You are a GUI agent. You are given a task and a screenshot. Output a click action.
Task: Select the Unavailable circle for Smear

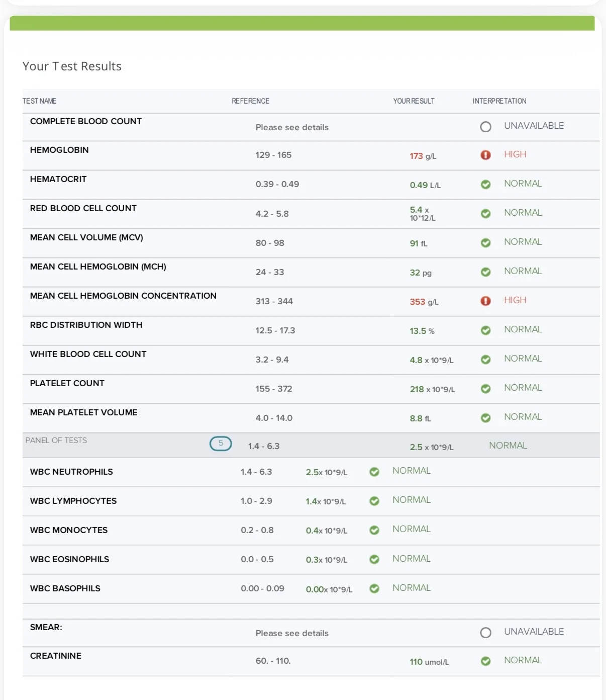click(485, 633)
